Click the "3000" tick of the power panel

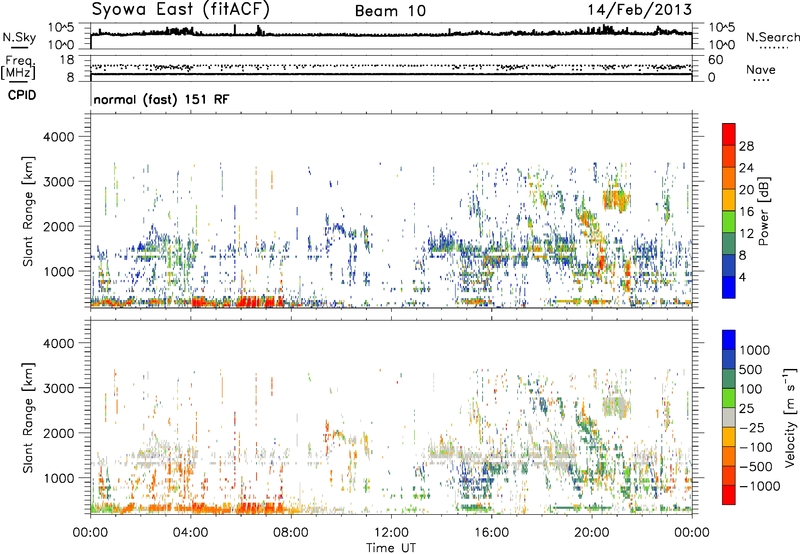click(x=59, y=182)
